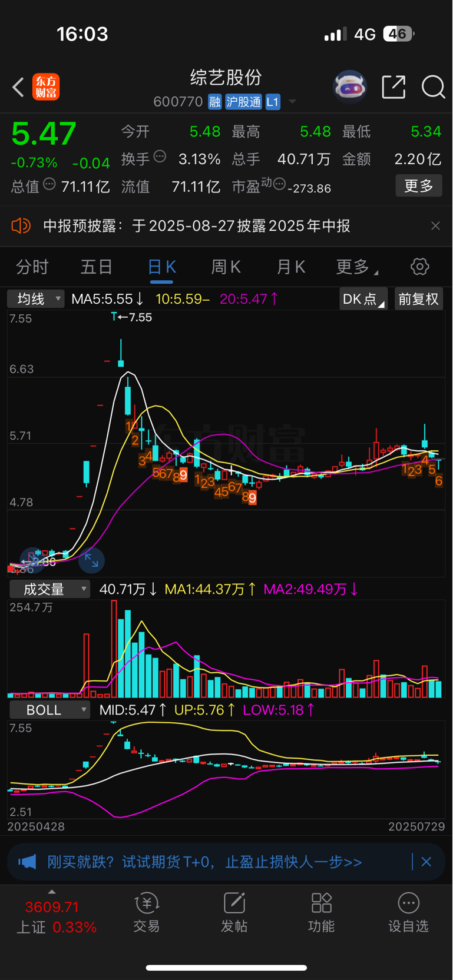Viewport: 453px width, 980px height.
Task: Tap the 综艺股份 stock title
Action: (226, 77)
